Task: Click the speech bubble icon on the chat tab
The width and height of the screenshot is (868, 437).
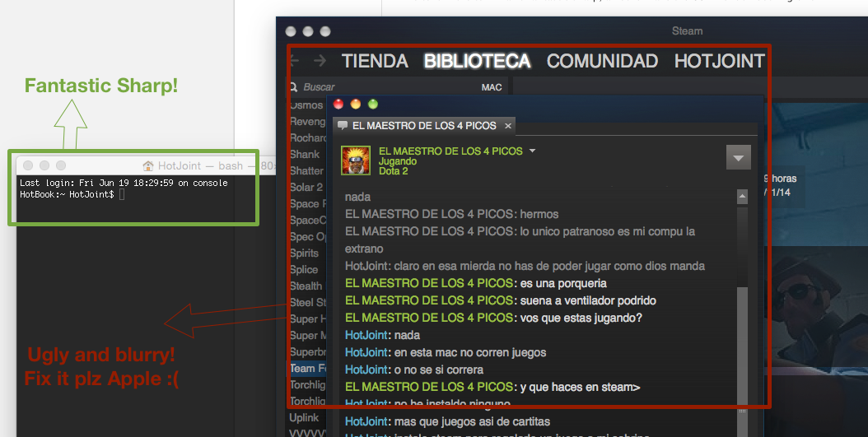Action: coord(343,126)
